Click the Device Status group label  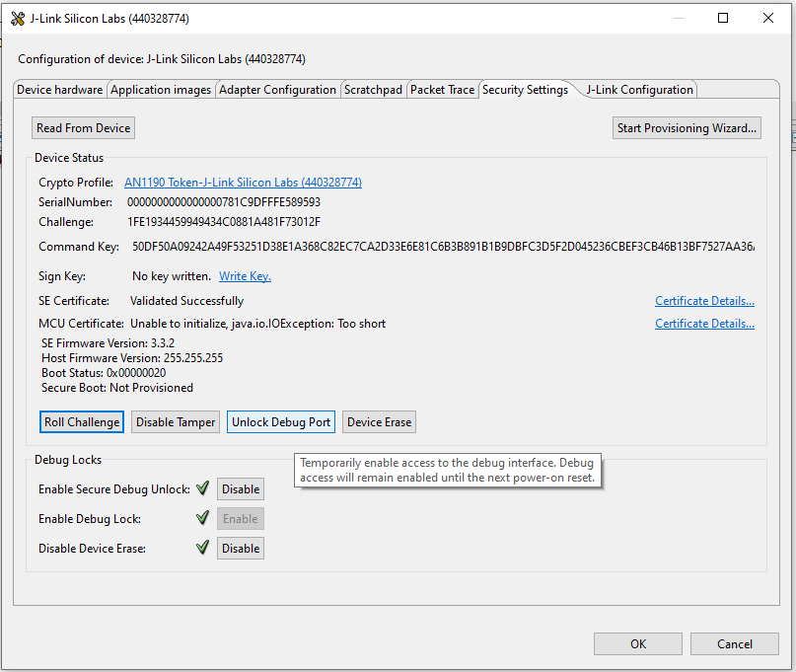point(69,158)
